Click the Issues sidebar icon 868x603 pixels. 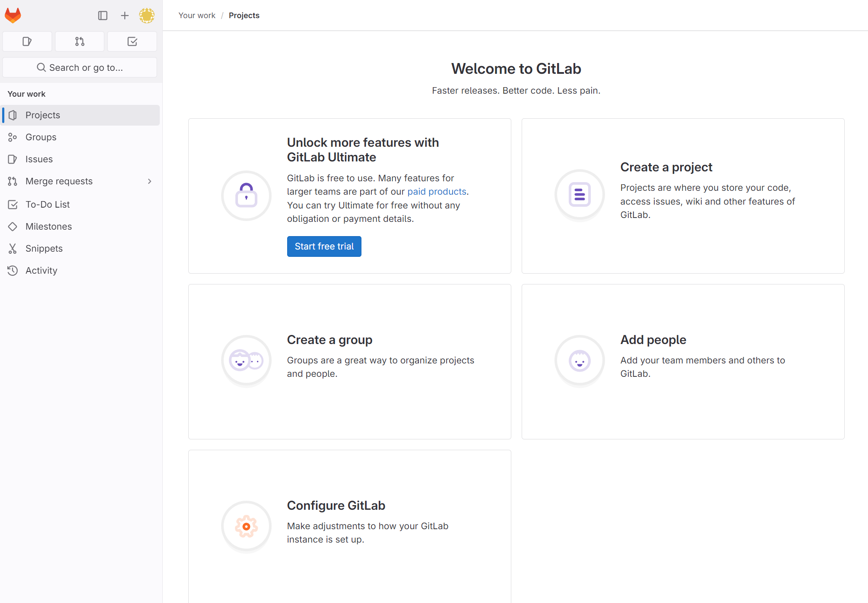point(13,159)
